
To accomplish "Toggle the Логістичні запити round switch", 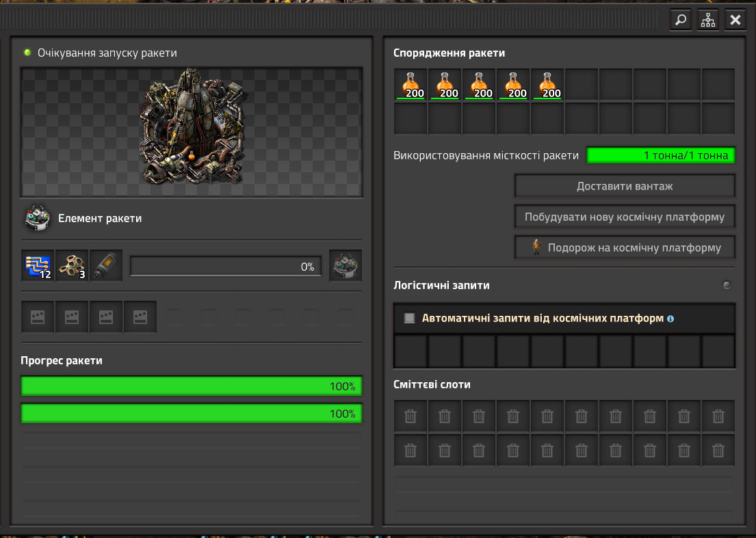I will click(727, 285).
